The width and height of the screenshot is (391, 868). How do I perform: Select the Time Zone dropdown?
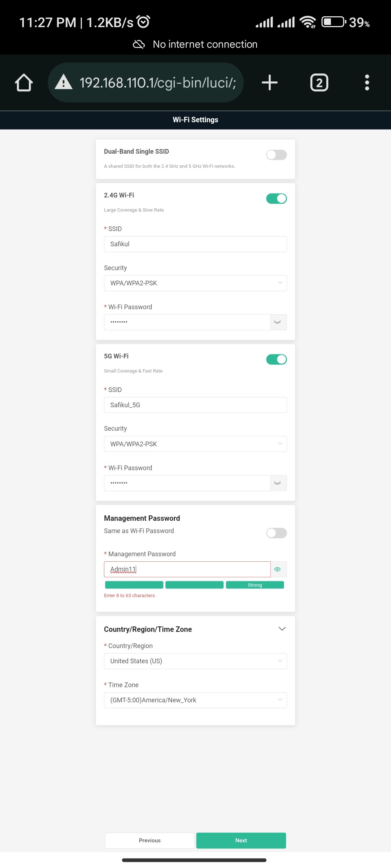tap(195, 700)
